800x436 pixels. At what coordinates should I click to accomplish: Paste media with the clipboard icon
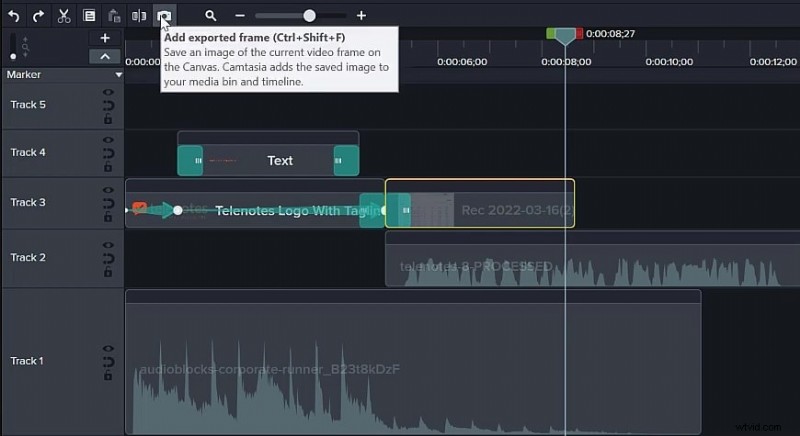(114, 16)
